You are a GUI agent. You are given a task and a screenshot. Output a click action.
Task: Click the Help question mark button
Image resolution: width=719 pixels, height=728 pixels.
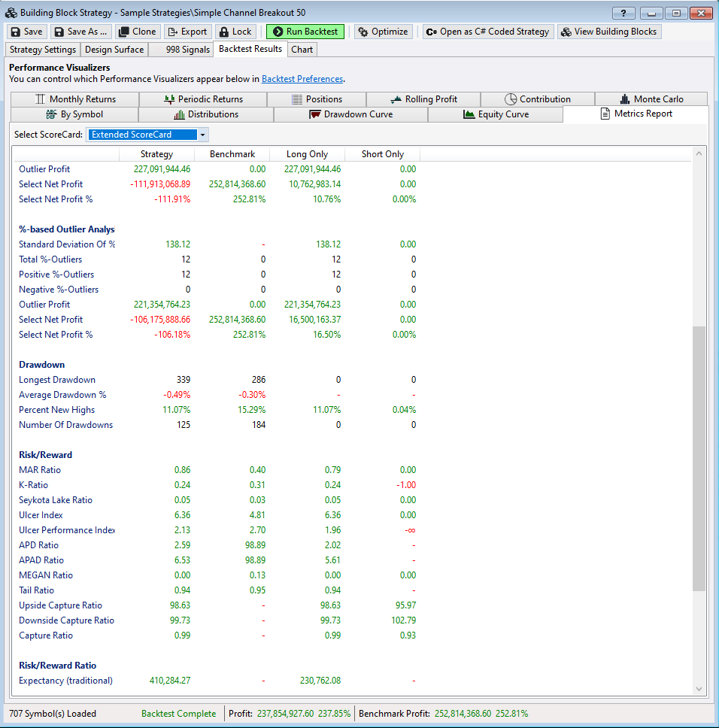pyautogui.click(x=623, y=13)
